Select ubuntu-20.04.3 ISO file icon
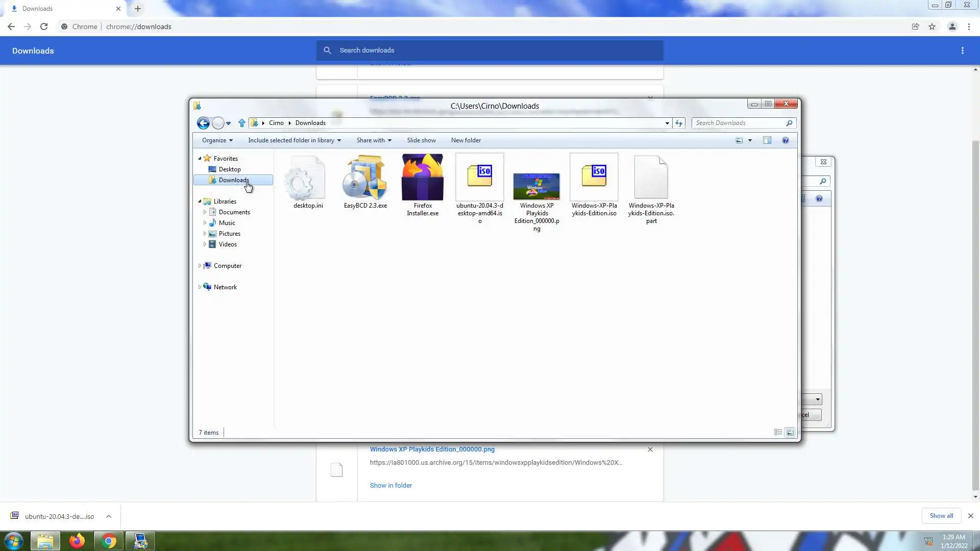The width and height of the screenshot is (980, 551). (x=479, y=178)
